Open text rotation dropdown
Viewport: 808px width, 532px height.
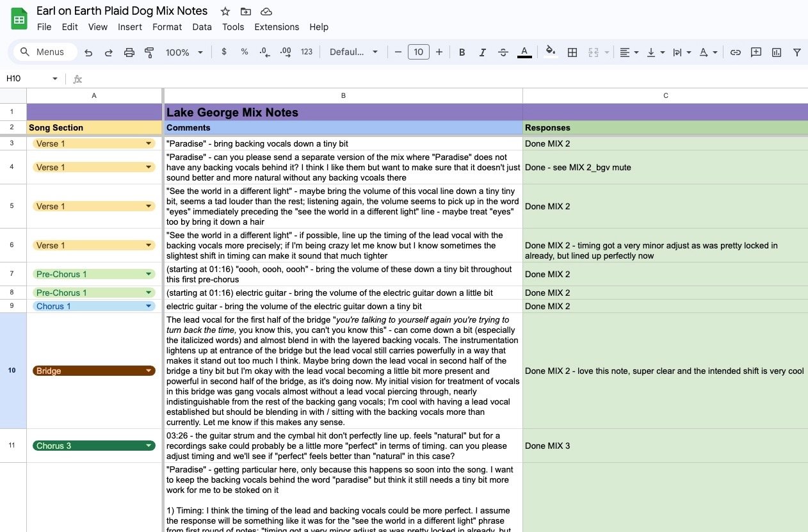[x=708, y=52]
